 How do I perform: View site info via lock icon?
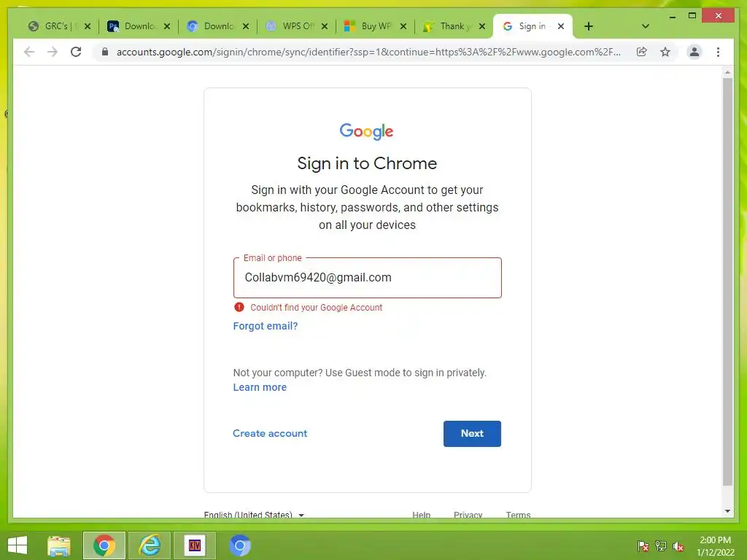click(105, 52)
